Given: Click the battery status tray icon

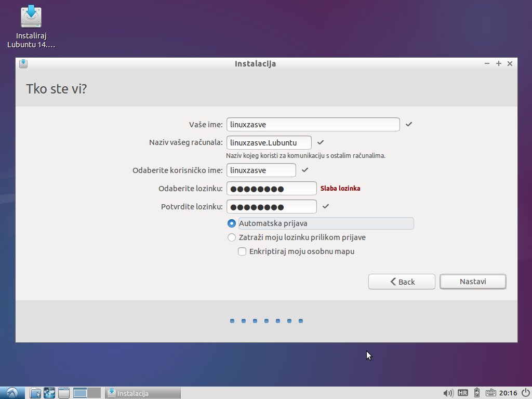Looking at the screenshot, I should 477,393.
